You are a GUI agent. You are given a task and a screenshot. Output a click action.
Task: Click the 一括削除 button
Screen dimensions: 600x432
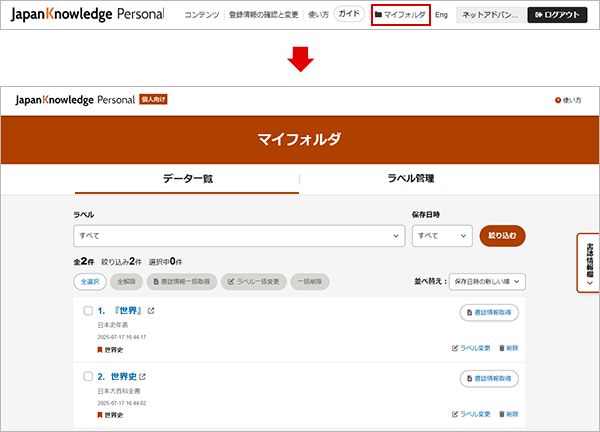coord(310,282)
